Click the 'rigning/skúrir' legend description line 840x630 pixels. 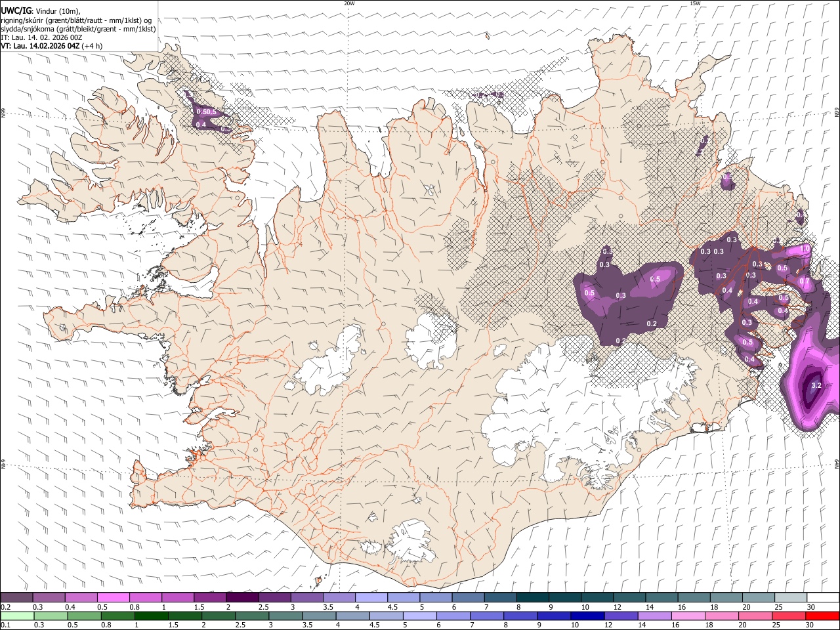coord(76,20)
